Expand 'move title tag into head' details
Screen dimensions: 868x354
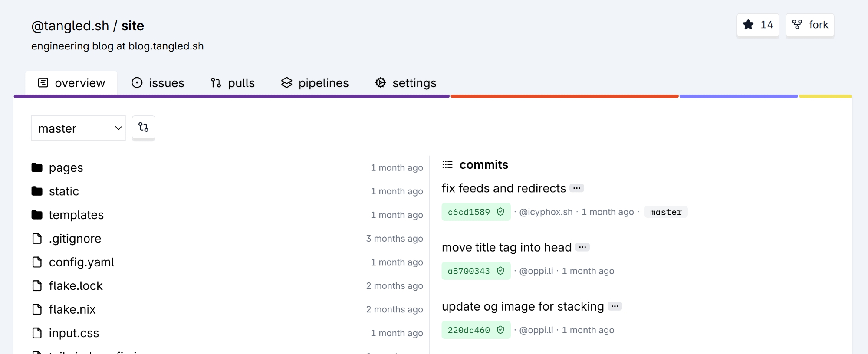pyautogui.click(x=582, y=247)
